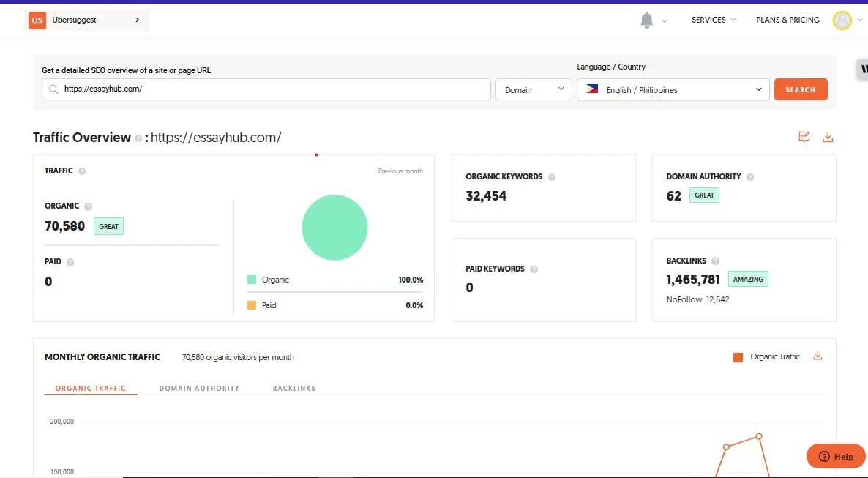Click the info icon next to DOMAIN AUTHORITY
The width and height of the screenshot is (868, 478).
(750, 177)
